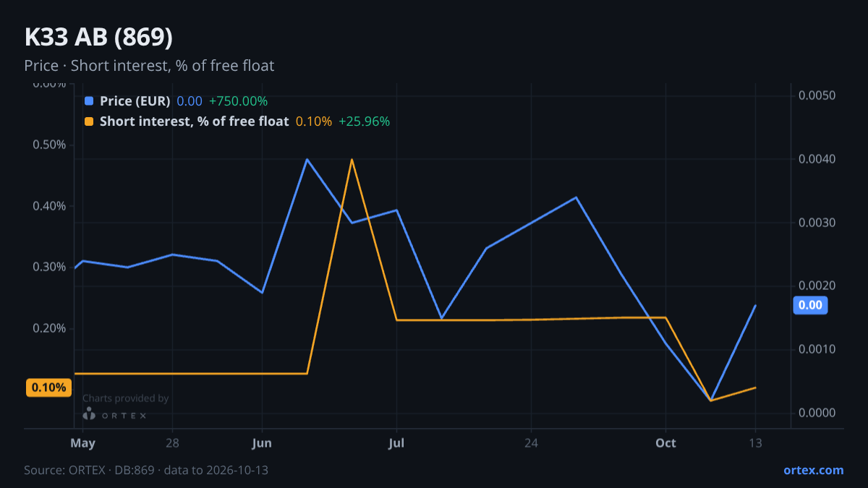Click the 0.40% left axis label
This screenshot has width=868, height=488.
[49, 206]
